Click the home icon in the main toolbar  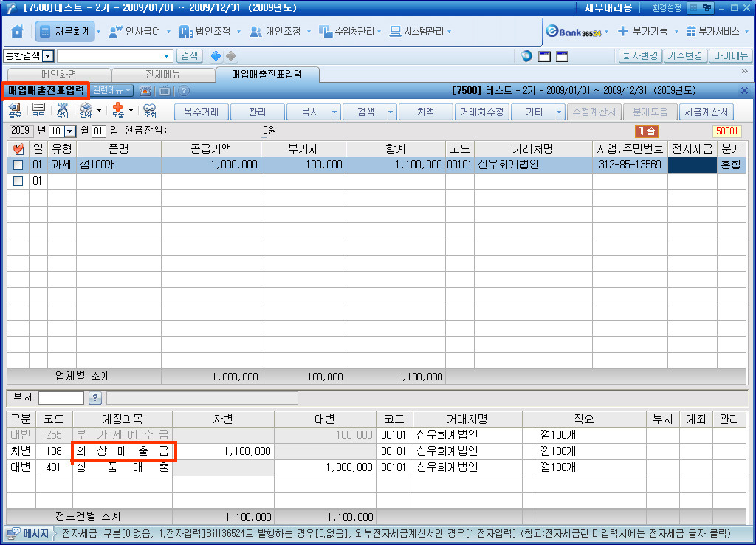tap(17, 32)
